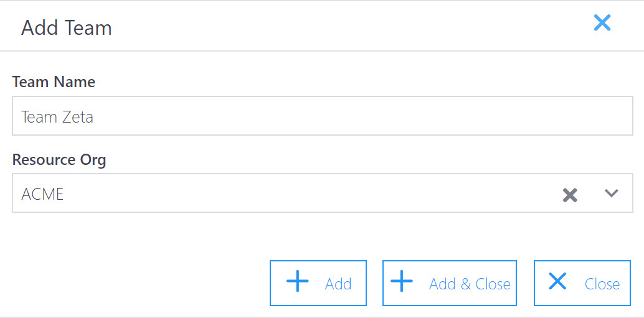
Task: Click the Add Team dialog title
Action: pos(67,28)
